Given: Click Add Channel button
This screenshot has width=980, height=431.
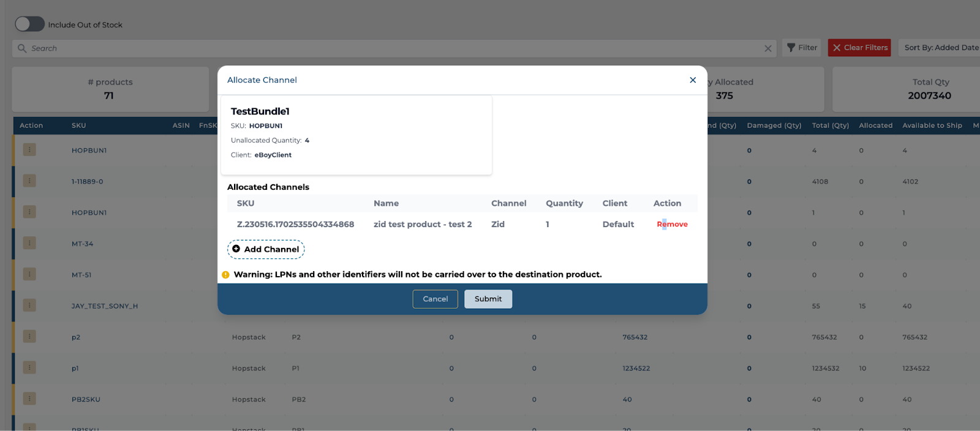Looking at the screenshot, I should (x=266, y=249).
